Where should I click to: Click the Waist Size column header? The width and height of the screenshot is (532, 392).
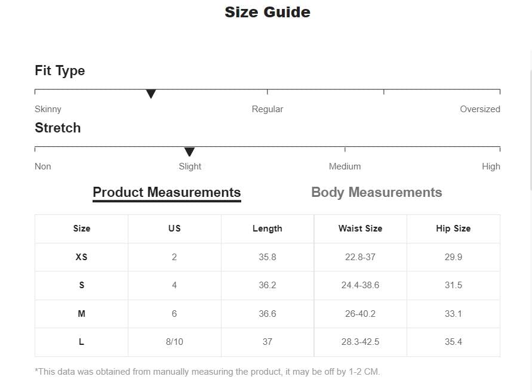[x=360, y=229]
